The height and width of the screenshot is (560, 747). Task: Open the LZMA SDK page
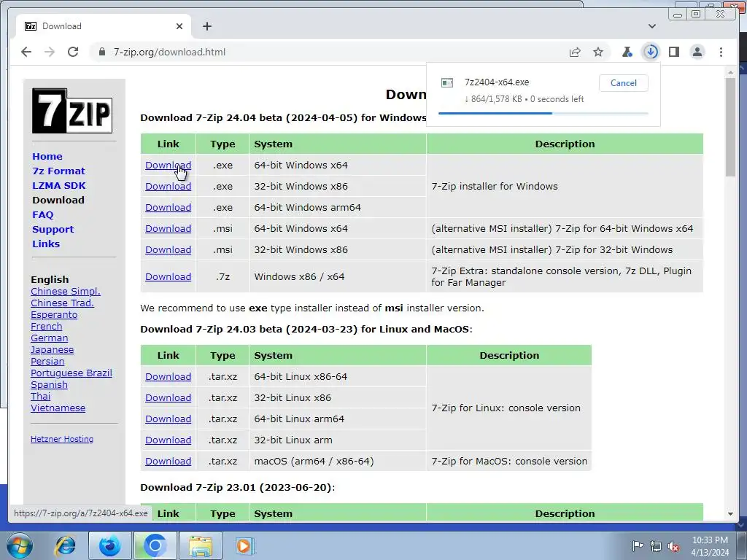tap(59, 186)
